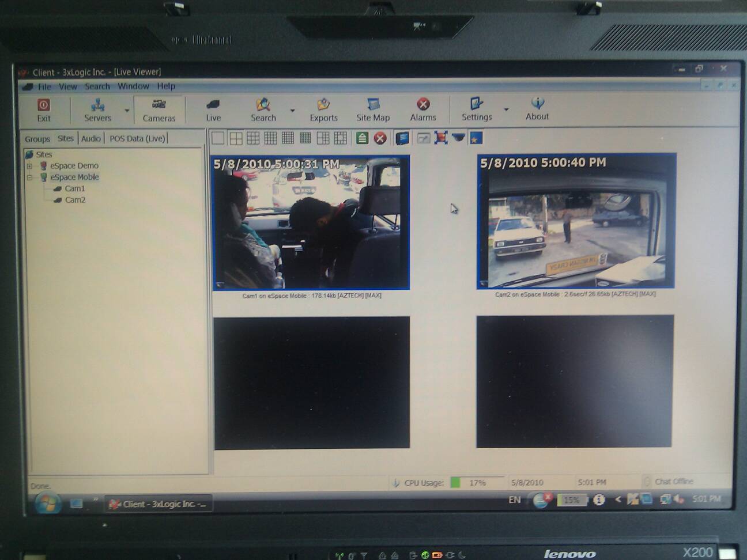This screenshot has width=747, height=560.
Task: Select the 4x4 grid layout icon
Action: click(x=270, y=138)
